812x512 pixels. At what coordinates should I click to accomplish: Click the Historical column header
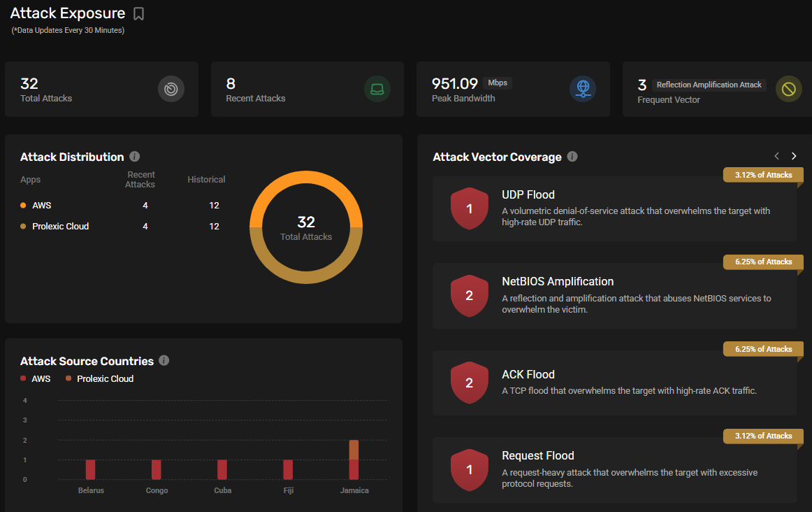(x=206, y=179)
